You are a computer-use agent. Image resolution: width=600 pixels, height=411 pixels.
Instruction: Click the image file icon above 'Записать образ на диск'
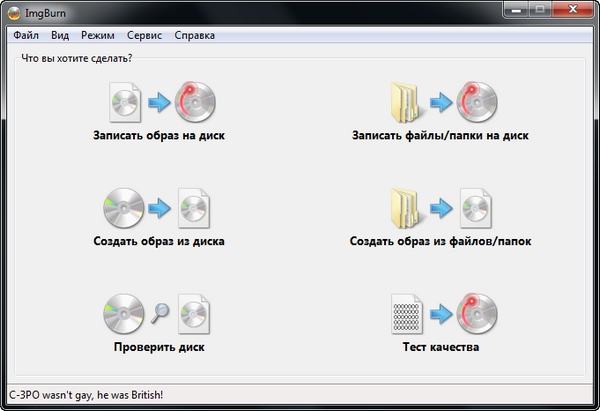(x=125, y=102)
